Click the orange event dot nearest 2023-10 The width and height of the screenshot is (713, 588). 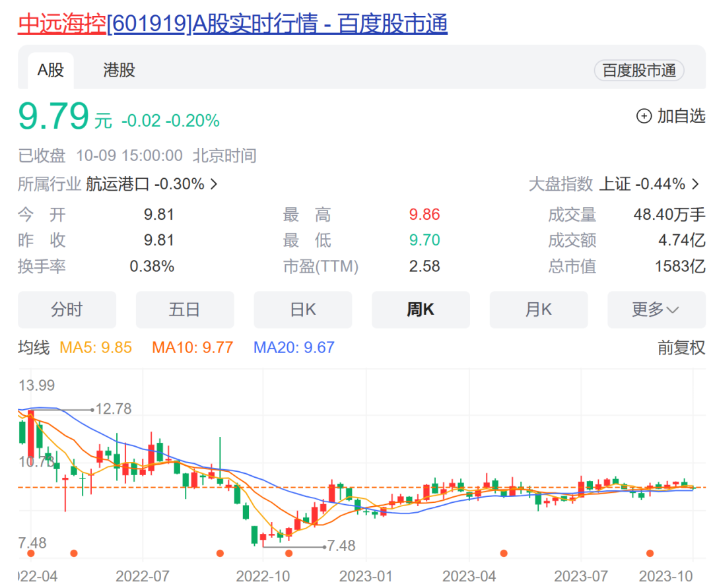pyautogui.click(x=650, y=553)
